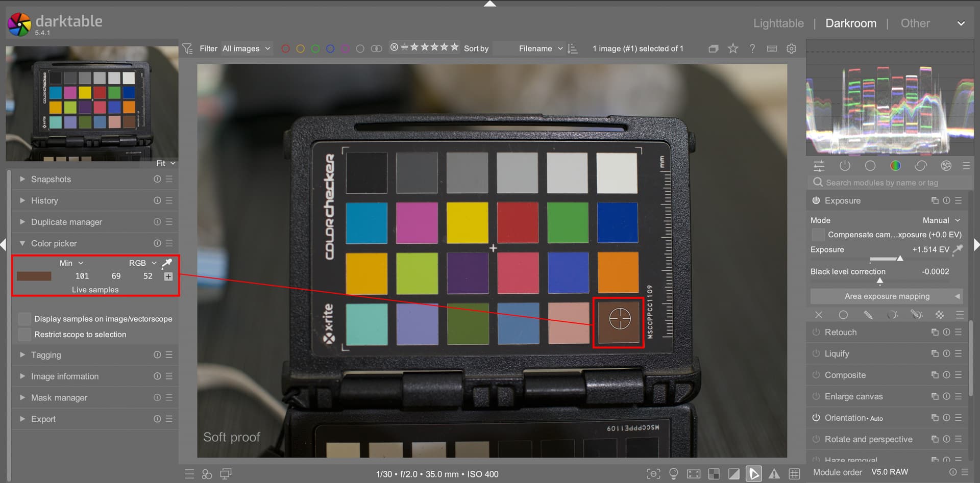Show color grading modules group

(x=895, y=166)
